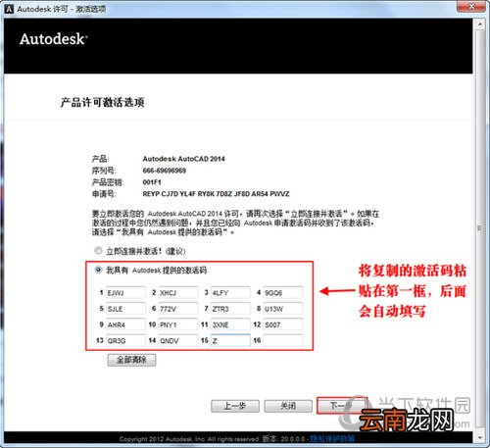Click the 关闭 close button at bottom
The image size is (490, 448).
click(x=288, y=406)
